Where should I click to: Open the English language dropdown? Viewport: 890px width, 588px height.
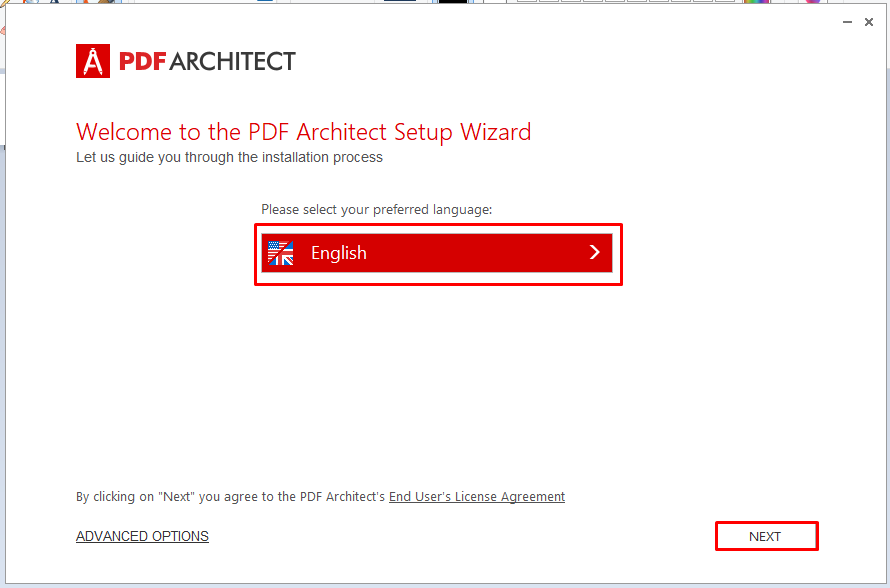(x=437, y=253)
